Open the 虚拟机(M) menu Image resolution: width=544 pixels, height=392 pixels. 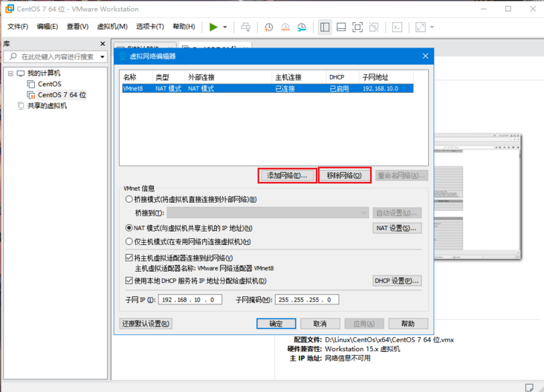pyautogui.click(x=112, y=27)
